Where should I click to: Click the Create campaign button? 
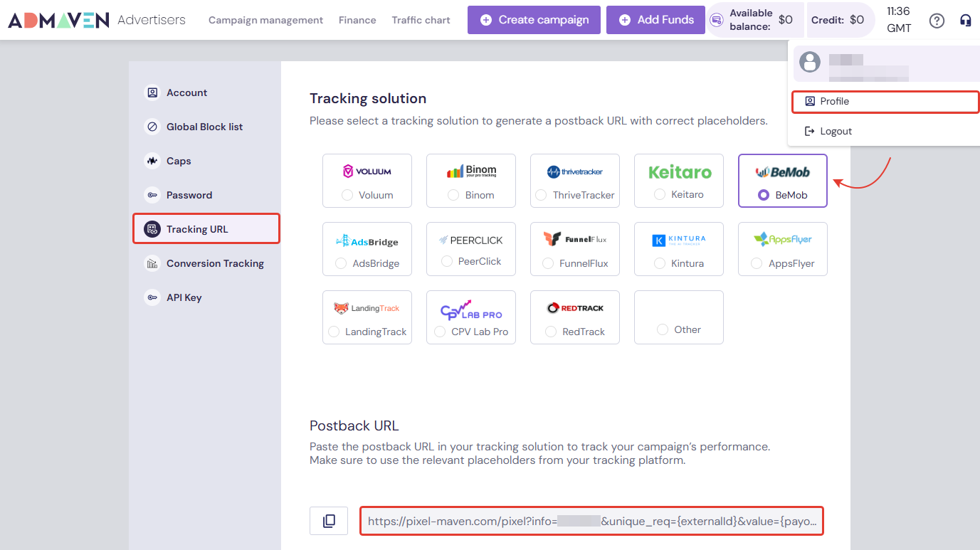click(x=534, y=20)
